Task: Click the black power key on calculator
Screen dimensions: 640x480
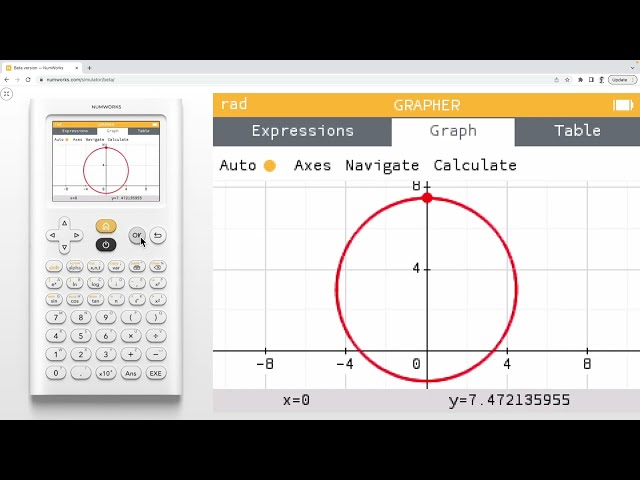Action: coord(106,245)
